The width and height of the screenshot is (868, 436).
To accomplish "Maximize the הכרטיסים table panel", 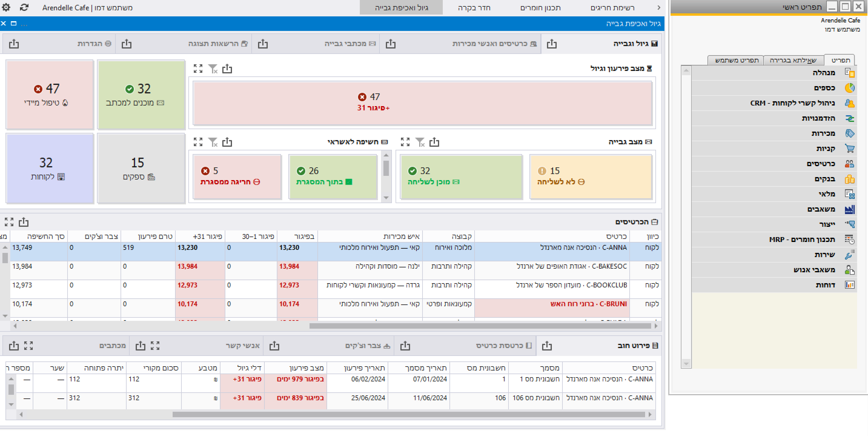I will coord(9,222).
